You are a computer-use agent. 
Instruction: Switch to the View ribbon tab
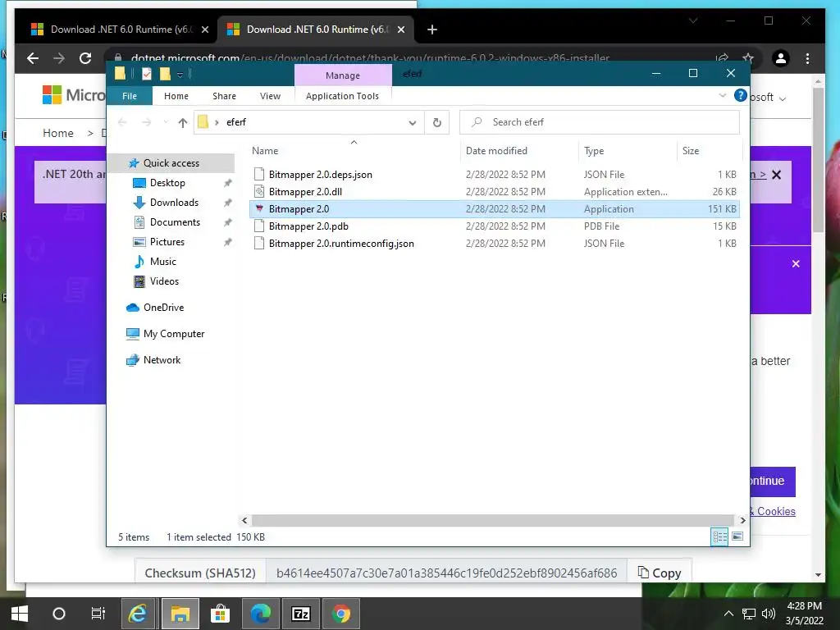[x=270, y=96]
